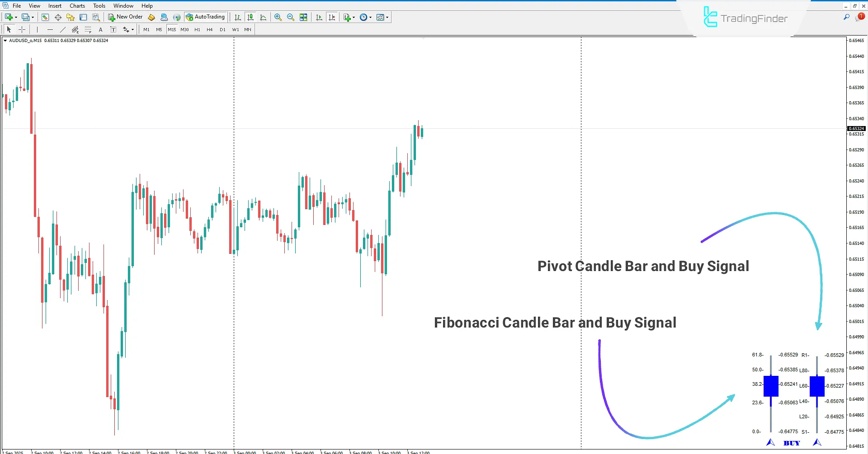Select the Vertical Line drawing tool
The width and height of the screenshot is (868, 454).
(x=37, y=29)
